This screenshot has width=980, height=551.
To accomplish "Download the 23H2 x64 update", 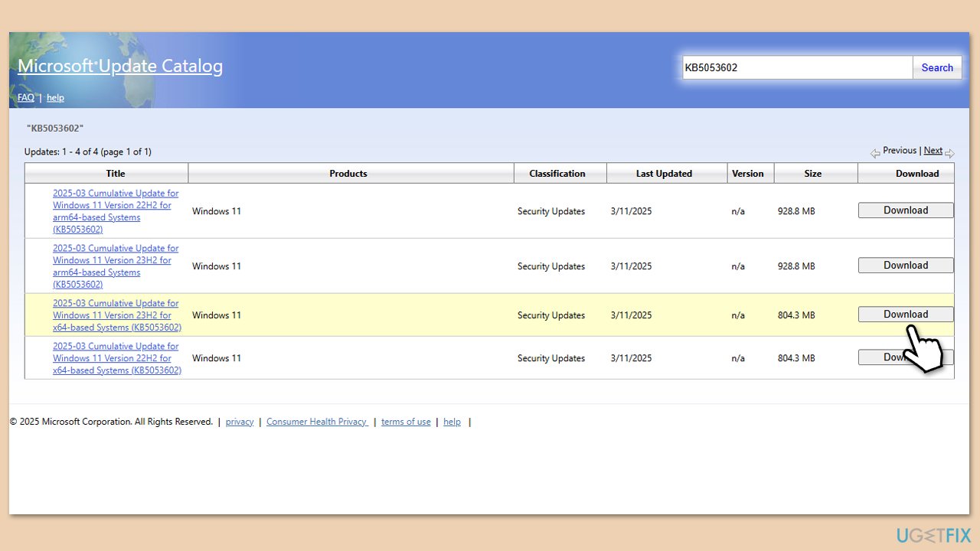I will pos(906,315).
